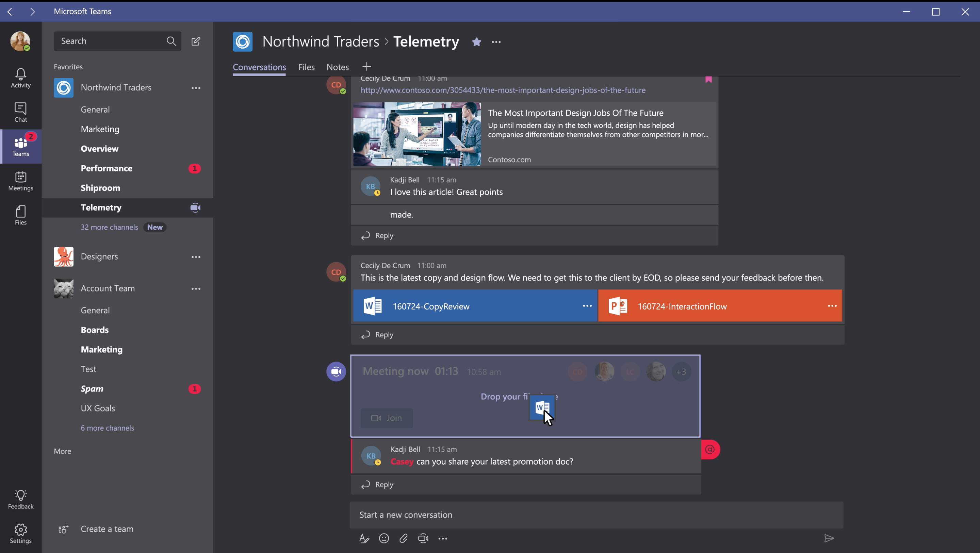Navigate back with the left arrow
The image size is (980, 553).
click(x=10, y=12)
